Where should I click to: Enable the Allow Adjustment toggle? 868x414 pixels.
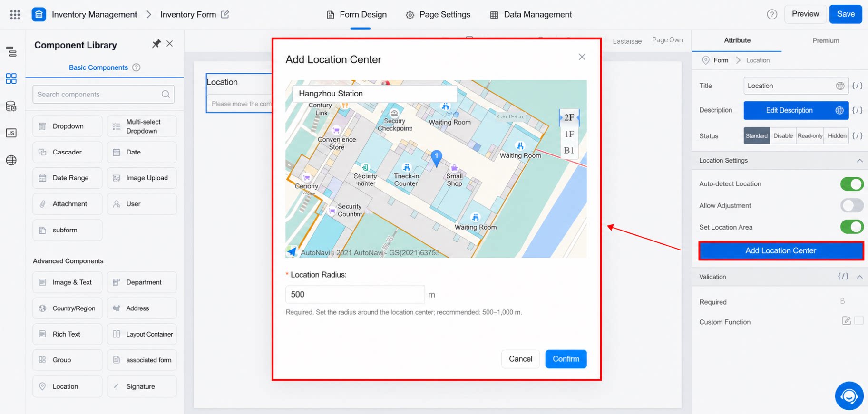point(852,205)
